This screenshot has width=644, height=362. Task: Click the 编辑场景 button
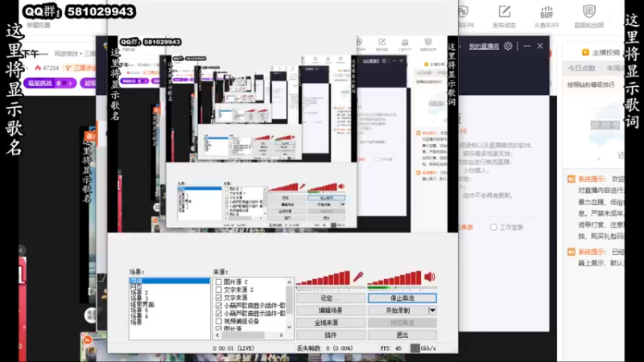coord(331,311)
